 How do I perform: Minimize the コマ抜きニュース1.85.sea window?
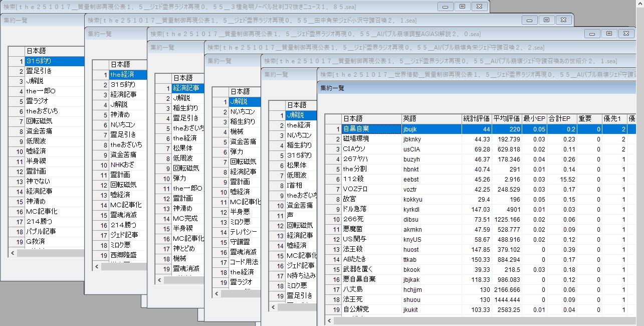445,7
